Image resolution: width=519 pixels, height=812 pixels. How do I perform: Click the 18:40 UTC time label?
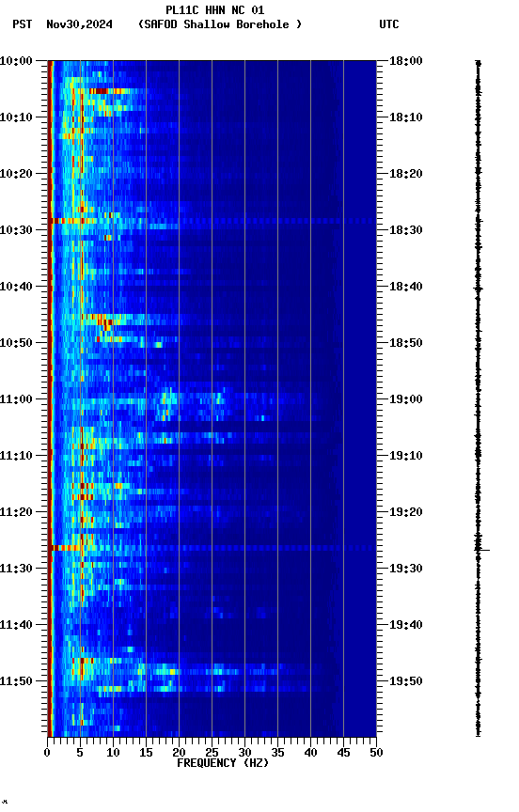point(406,287)
